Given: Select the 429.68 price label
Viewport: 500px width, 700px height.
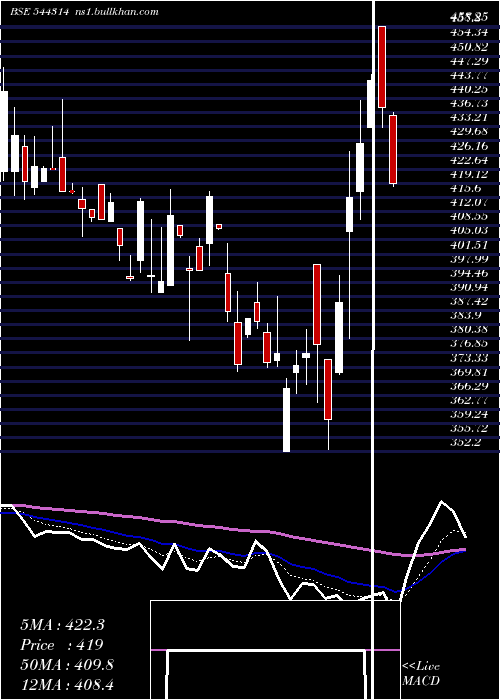Looking at the screenshot, I should 468,132.
